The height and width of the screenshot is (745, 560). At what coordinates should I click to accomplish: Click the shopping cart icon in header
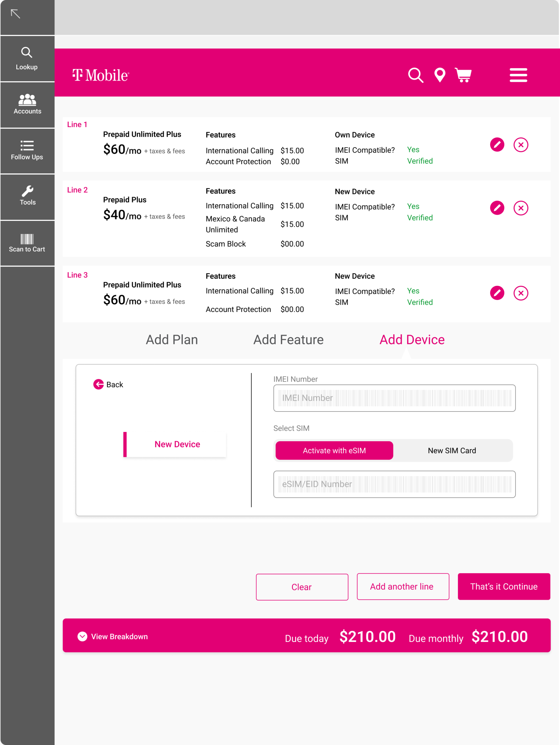click(x=463, y=75)
